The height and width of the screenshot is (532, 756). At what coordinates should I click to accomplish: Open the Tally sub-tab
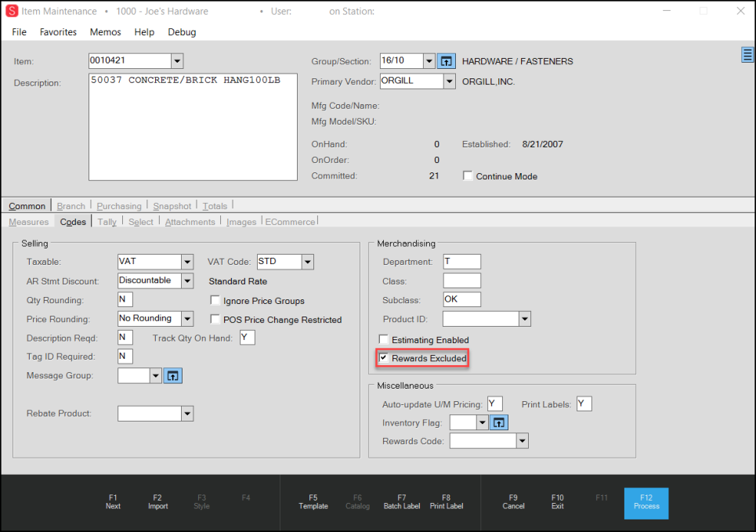(x=107, y=222)
